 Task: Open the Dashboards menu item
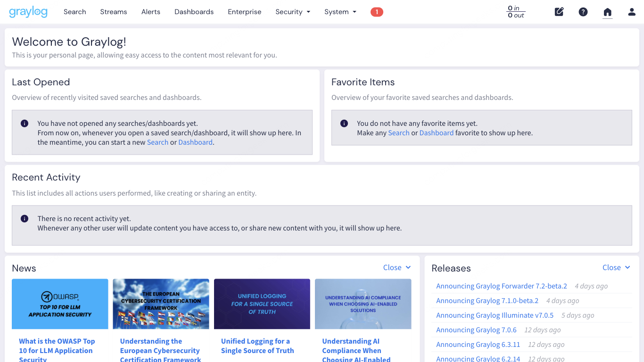(x=194, y=12)
